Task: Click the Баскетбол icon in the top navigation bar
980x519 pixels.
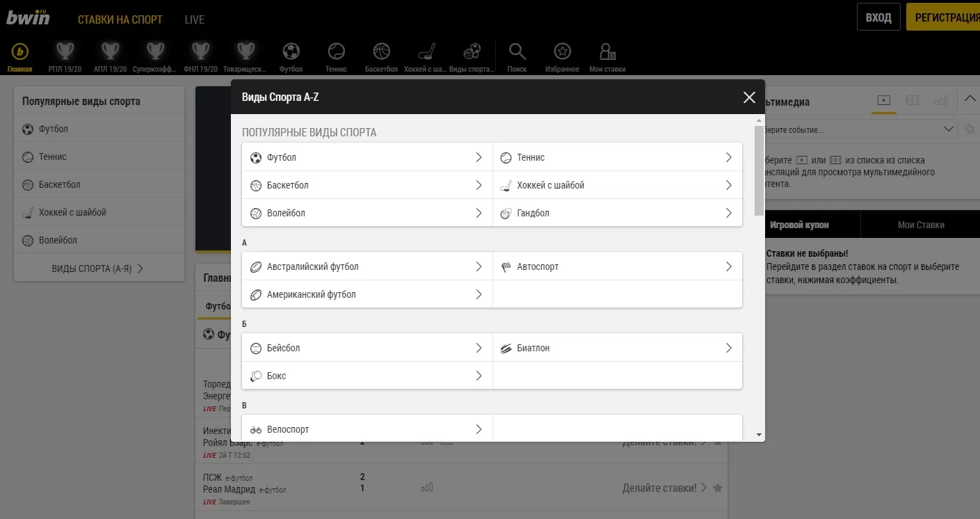Action: point(381,52)
